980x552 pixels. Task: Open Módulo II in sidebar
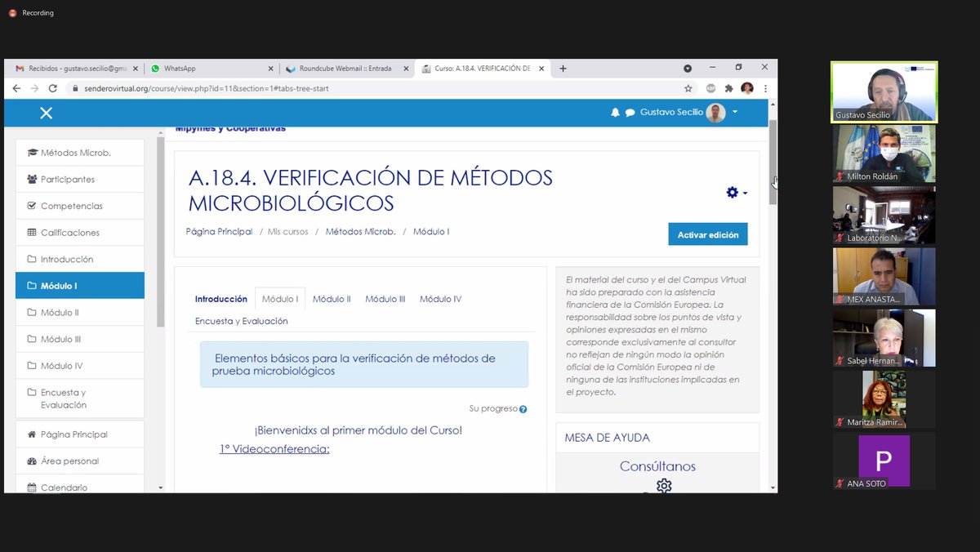click(x=80, y=313)
